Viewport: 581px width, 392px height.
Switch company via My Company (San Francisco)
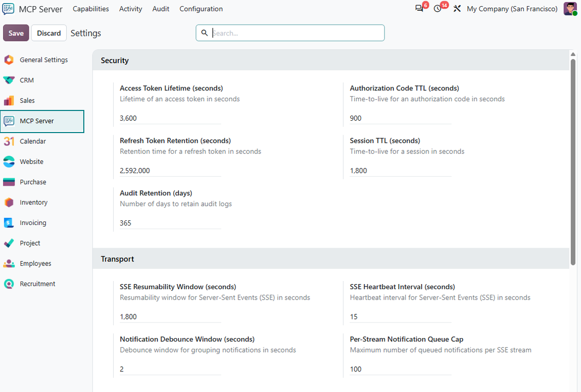click(512, 9)
